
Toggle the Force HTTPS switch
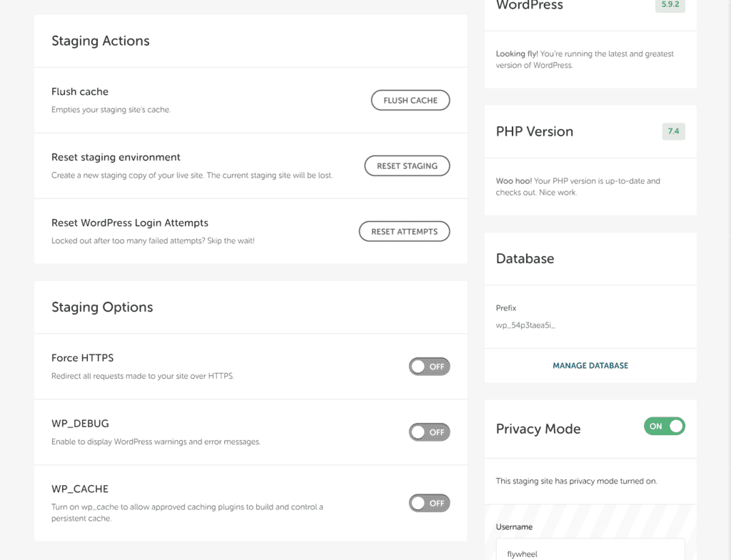[x=429, y=367]
